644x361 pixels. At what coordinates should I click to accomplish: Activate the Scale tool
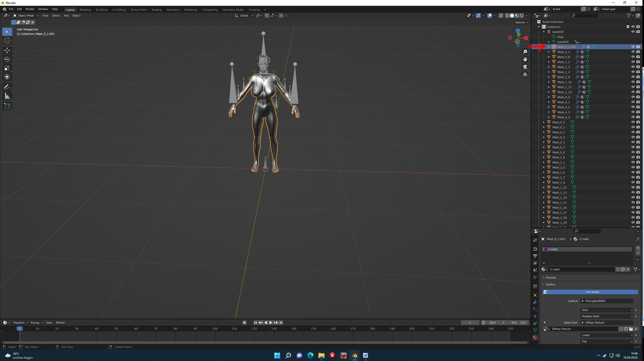(x=7, y=68)
